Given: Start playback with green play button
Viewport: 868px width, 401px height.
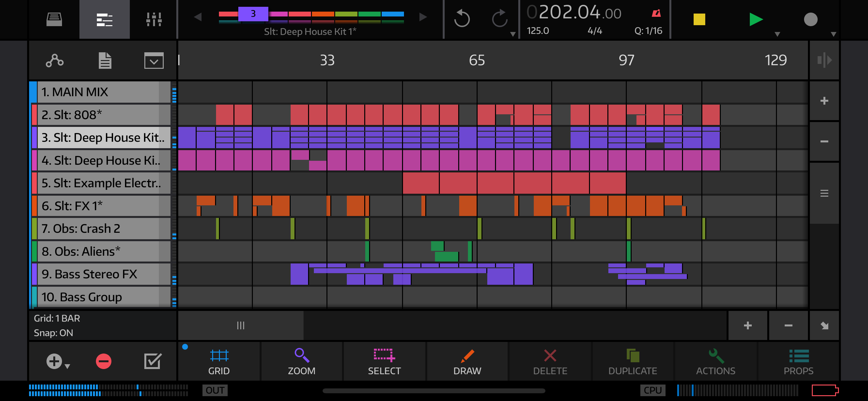Looking at the screenshot, I should (x=756, y=19).
